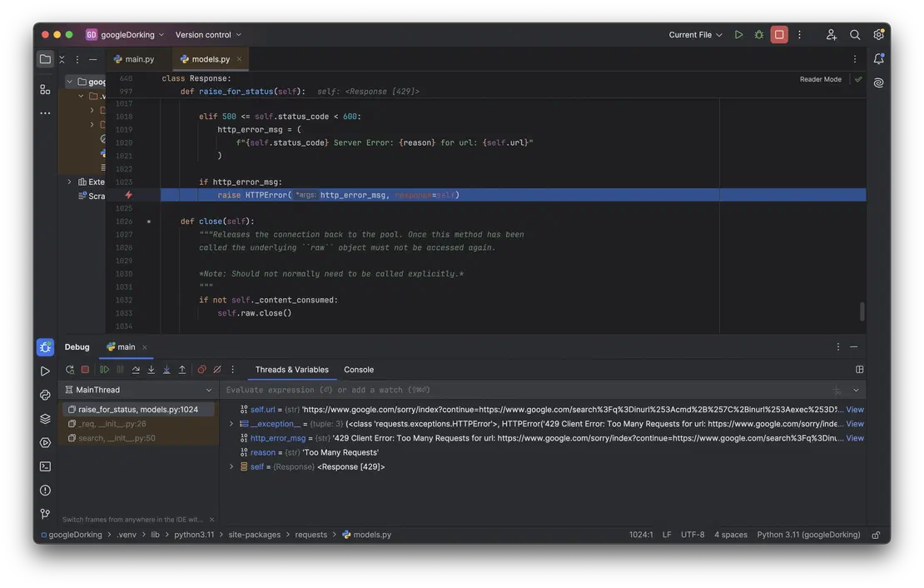View breakpoints dialog icon

[201, 370]
